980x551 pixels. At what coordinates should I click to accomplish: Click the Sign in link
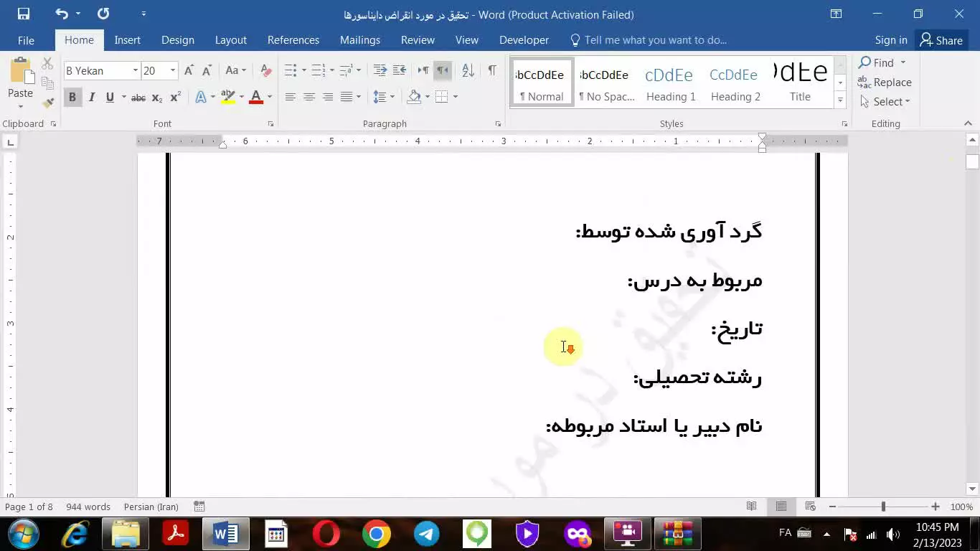tap(891, 40)
